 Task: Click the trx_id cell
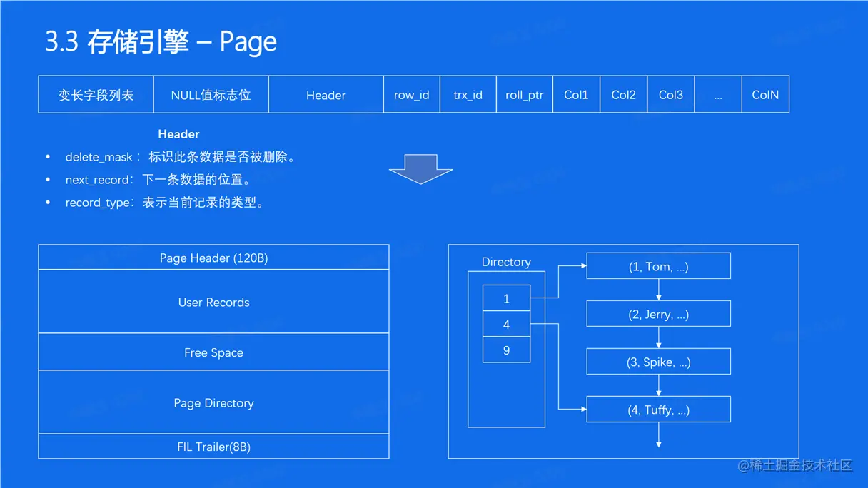coord(468,94)
